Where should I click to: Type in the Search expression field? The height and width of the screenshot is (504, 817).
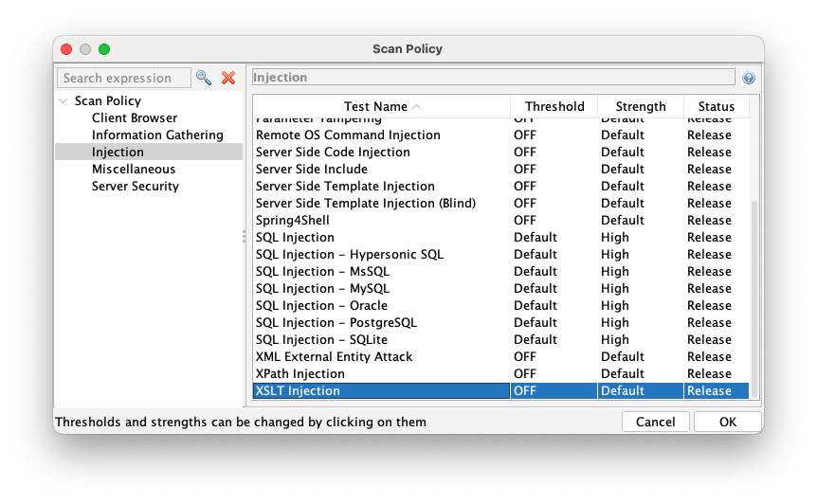click(122, 78)
